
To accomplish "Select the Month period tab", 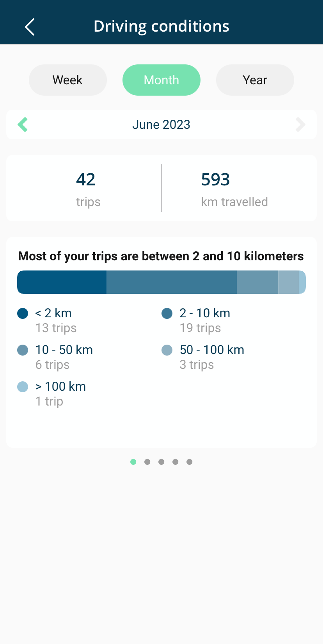I will (161, 80).
